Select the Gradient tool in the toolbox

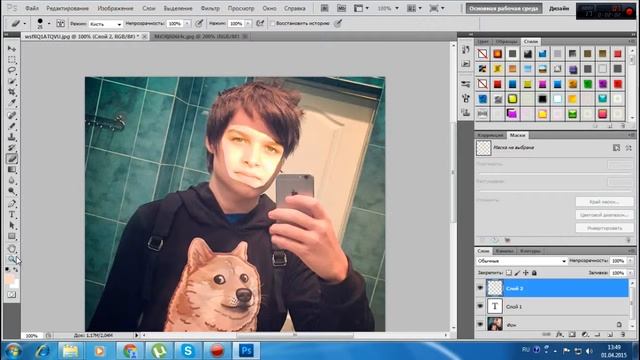[12, 169]
